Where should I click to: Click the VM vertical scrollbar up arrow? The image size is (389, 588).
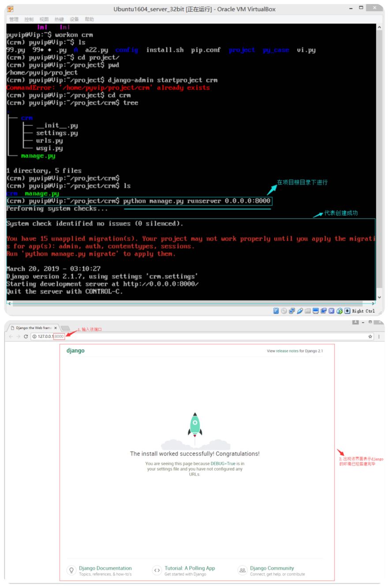380,28
